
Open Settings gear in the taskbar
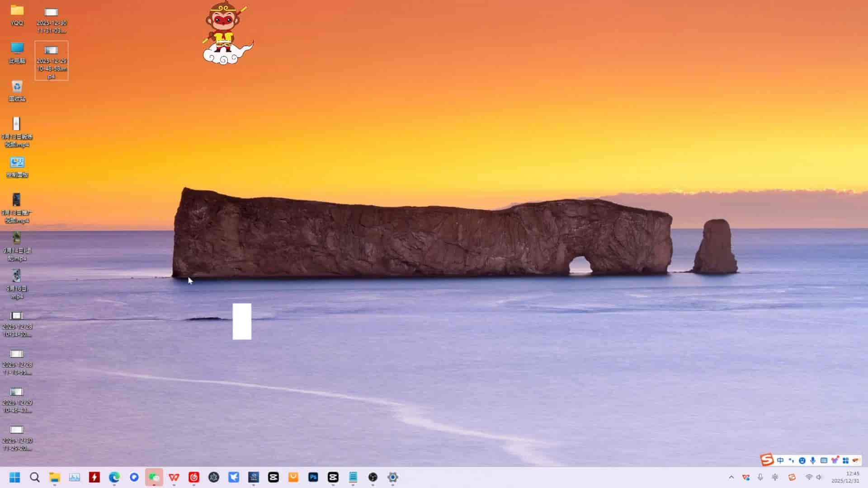point(393,477)
